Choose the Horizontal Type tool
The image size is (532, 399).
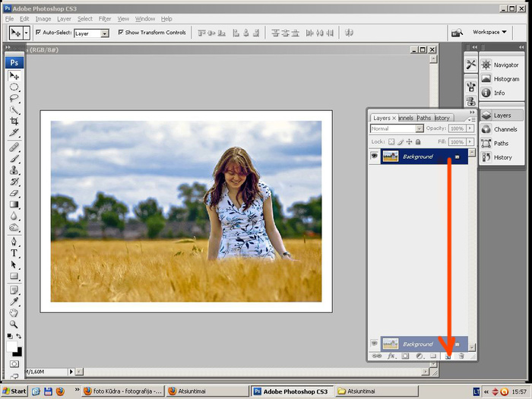tap(14, 252)
